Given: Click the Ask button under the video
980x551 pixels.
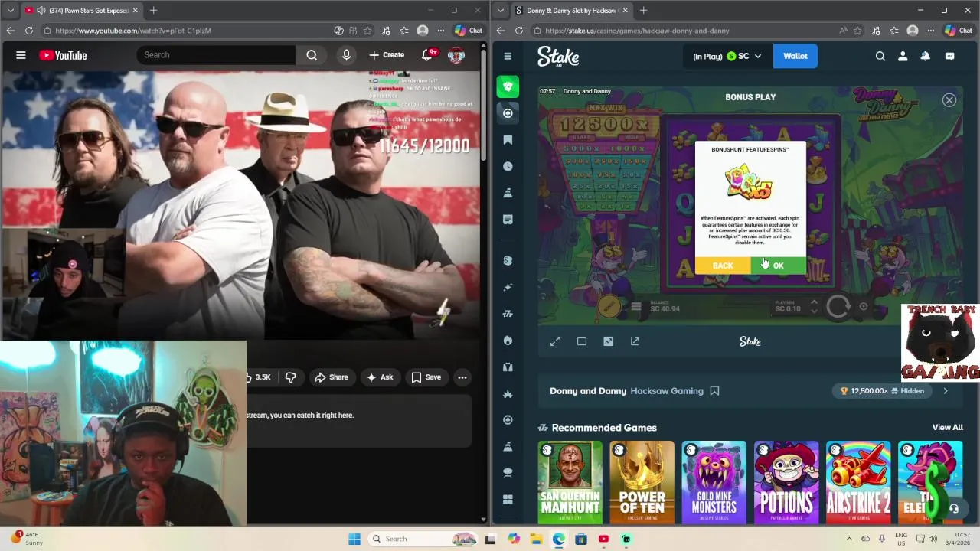Looking at the screenshot, I should (380, 377).
